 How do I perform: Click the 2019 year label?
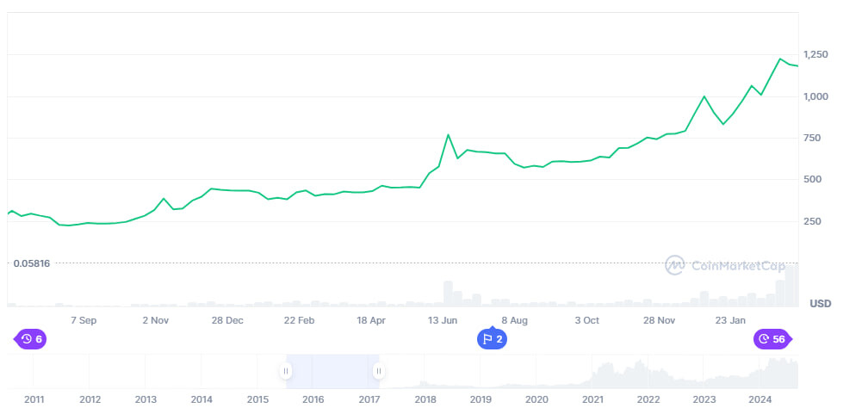tap(480, 399)
